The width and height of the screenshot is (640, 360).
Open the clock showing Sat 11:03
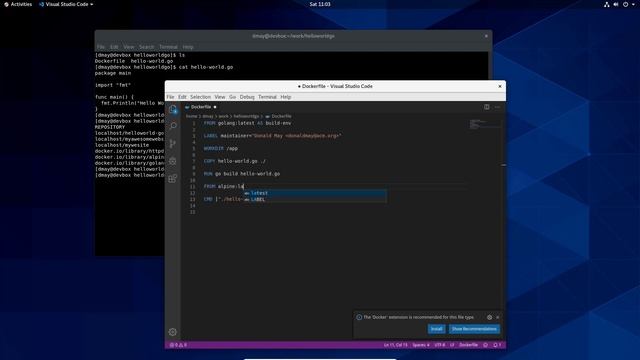[320, 4]
